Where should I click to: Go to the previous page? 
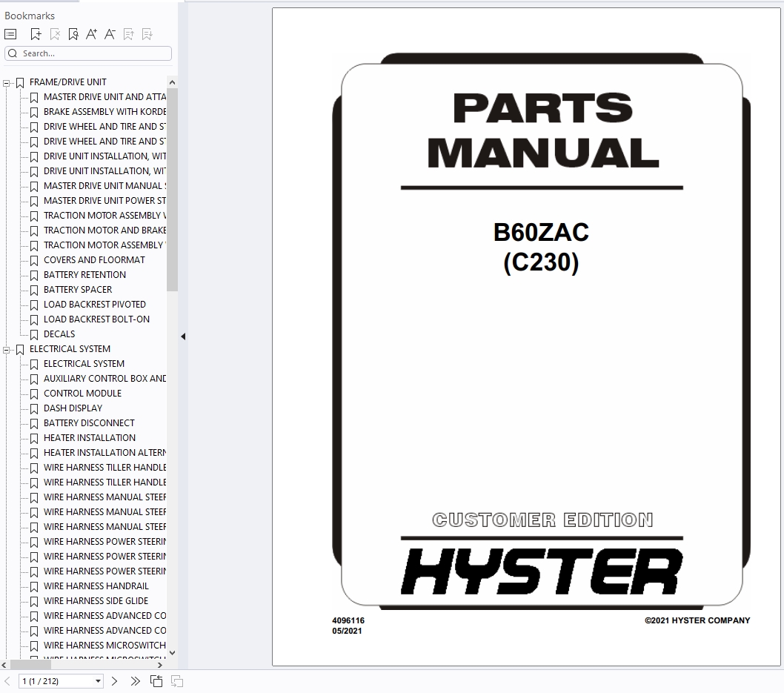(7, 681)
